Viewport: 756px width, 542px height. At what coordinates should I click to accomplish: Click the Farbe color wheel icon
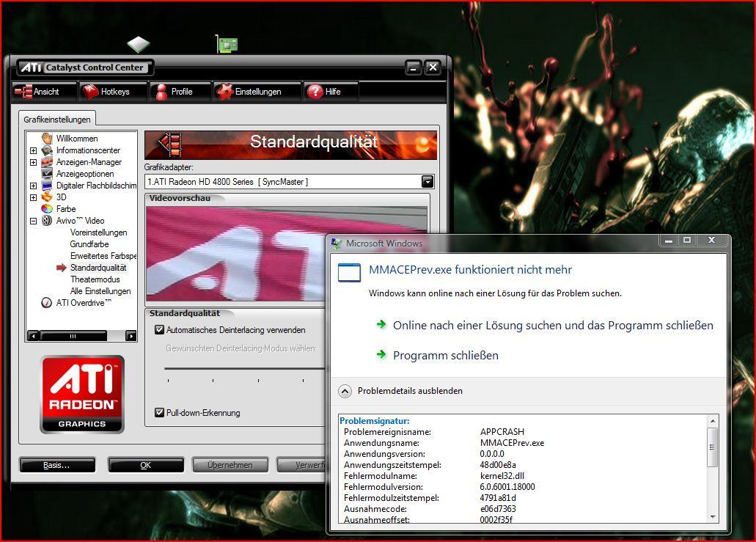[x=47, y=209]
